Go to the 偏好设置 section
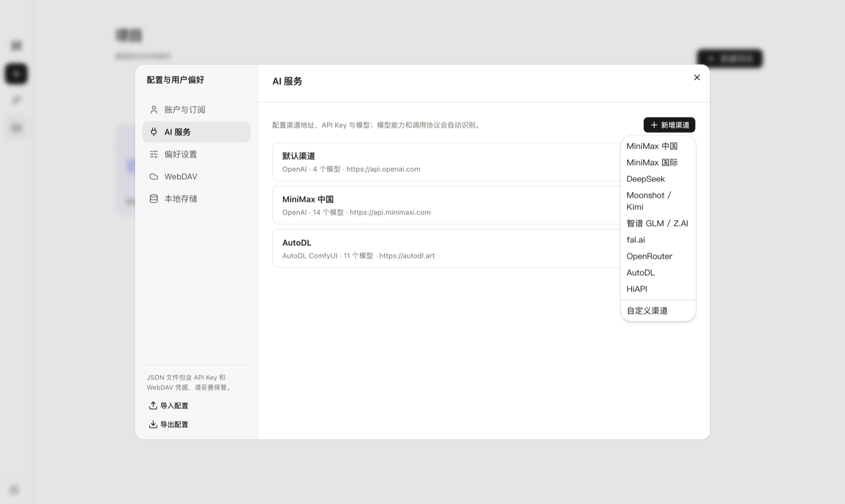Image resolution: width=845 pixels, height=504 pixels. coord(196,154)
